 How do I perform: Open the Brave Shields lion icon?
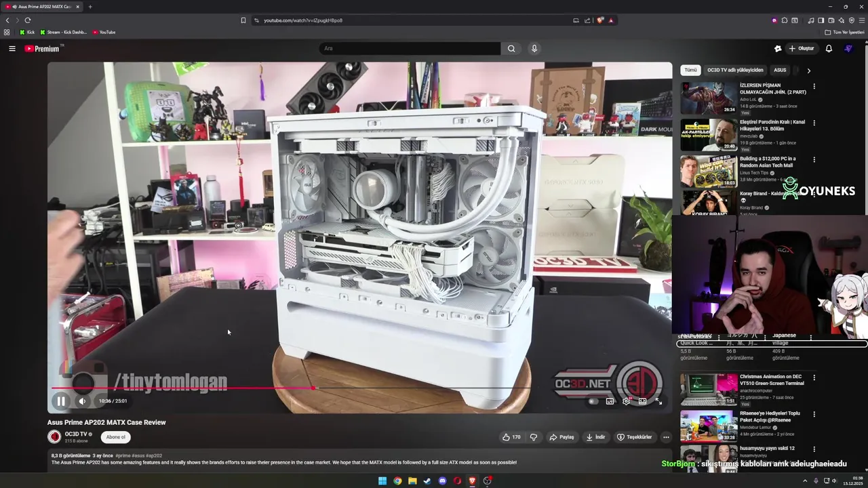[x=600, y=20]
